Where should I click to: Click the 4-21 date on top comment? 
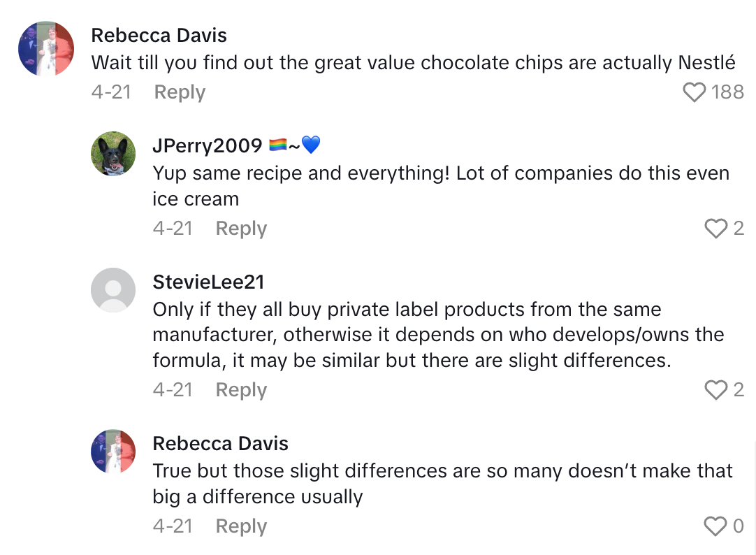pyautogui.click(x=111, y=92)
